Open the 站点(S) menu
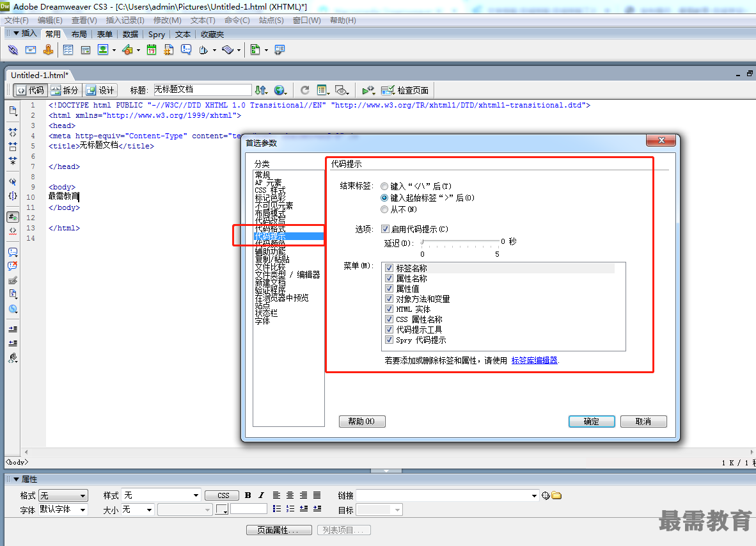756x546 pixels. click(x=271, y=20)
